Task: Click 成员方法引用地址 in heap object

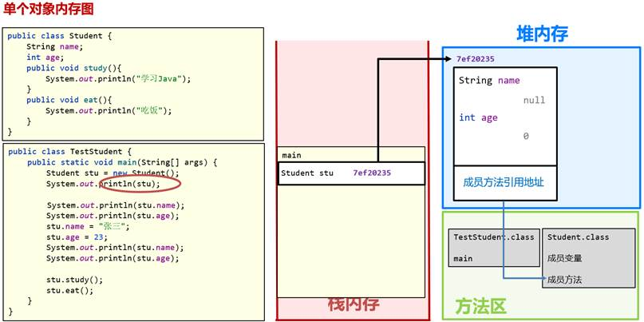Action: [x=504, y=182]
